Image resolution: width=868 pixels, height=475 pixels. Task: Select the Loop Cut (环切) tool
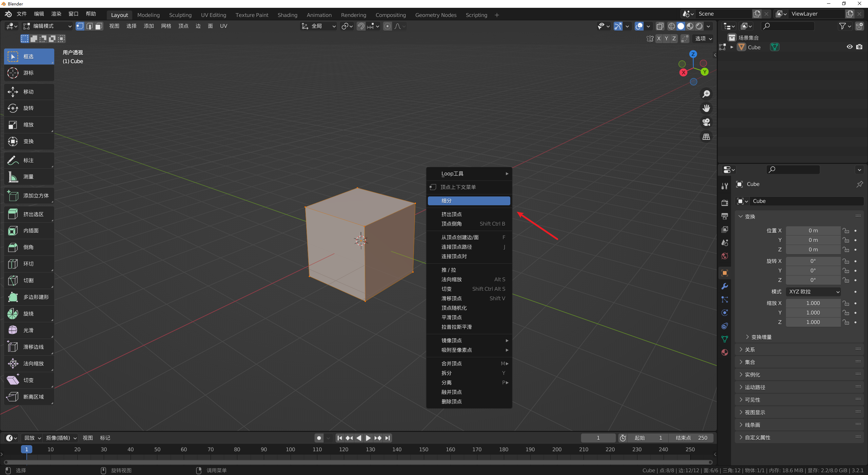coord(29,264)
